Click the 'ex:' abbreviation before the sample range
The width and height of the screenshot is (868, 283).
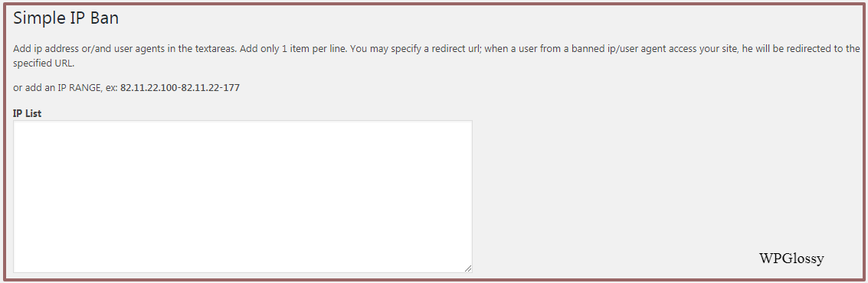[111, 87]
